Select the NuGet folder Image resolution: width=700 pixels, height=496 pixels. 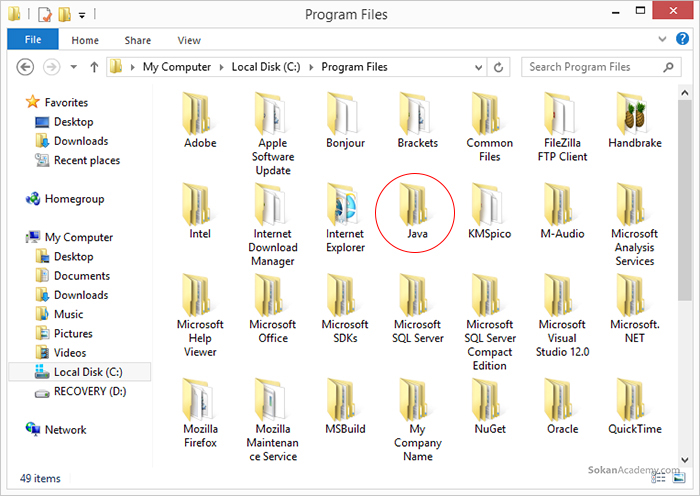coord(489,407)
